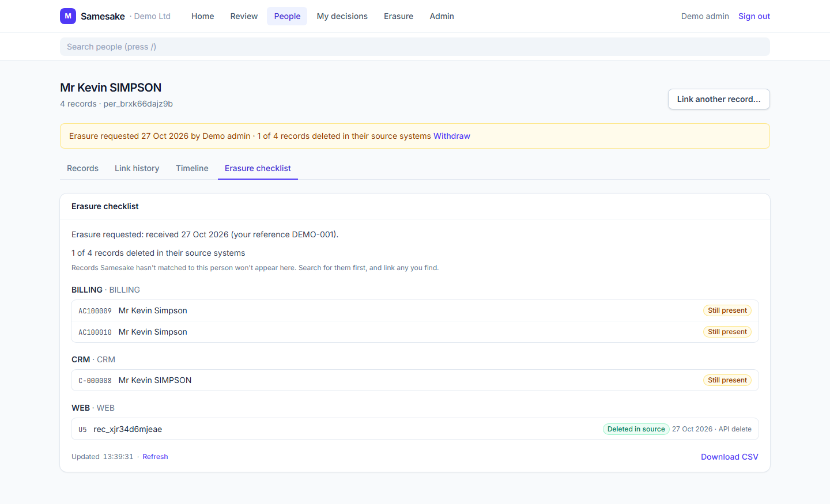Screen dimensions: 830x504
Task: Click the CRM section heading
Action: pyautogui.click(x=93, y=359)
